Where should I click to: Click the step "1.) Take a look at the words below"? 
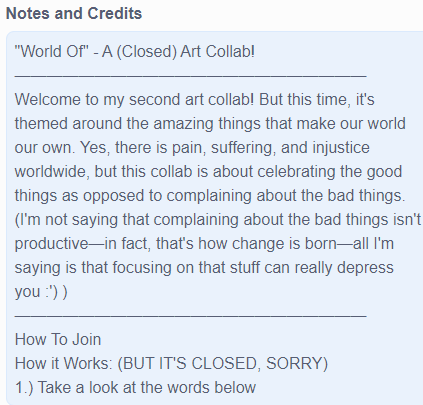point(135,388)
